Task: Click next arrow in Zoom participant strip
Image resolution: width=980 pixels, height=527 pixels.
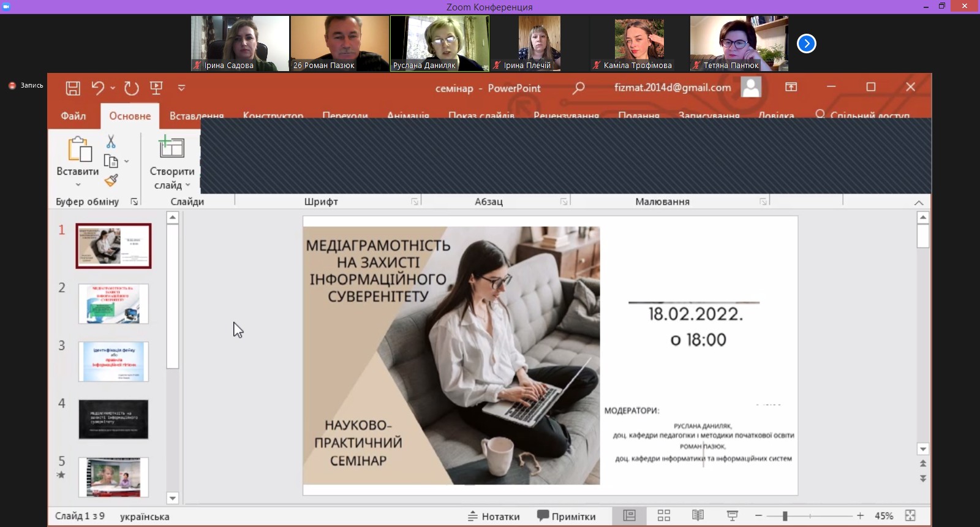Action: coord(807,44)
